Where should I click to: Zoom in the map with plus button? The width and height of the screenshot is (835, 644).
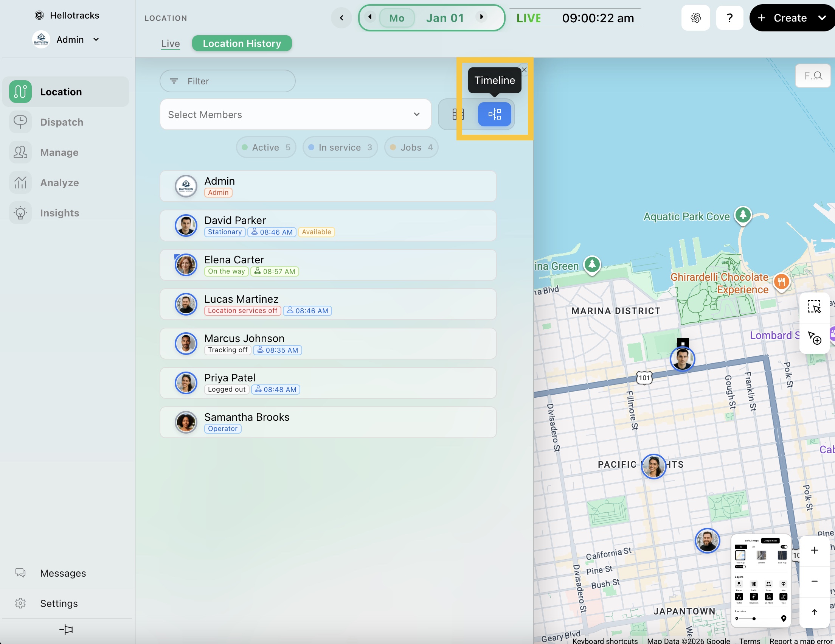(x=814, y=550)
